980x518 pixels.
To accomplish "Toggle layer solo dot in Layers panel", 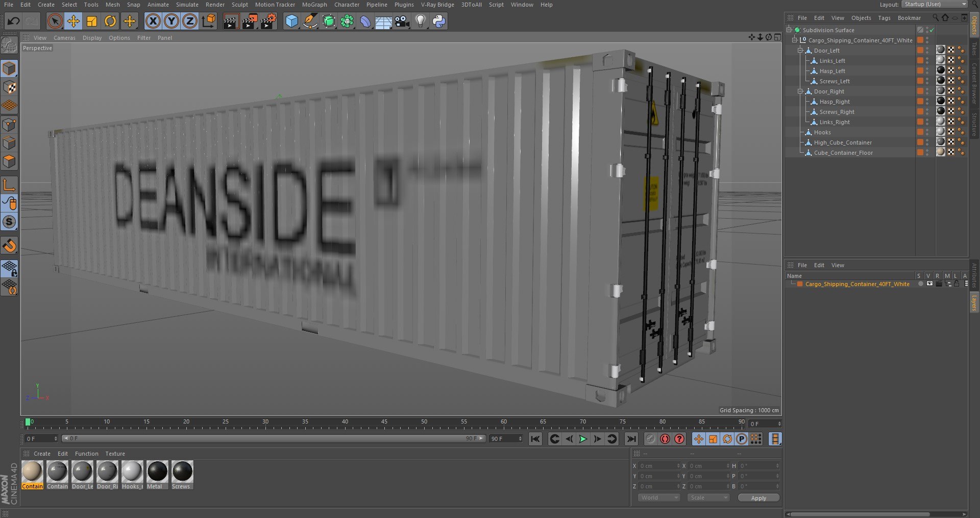I will [920, 284].
